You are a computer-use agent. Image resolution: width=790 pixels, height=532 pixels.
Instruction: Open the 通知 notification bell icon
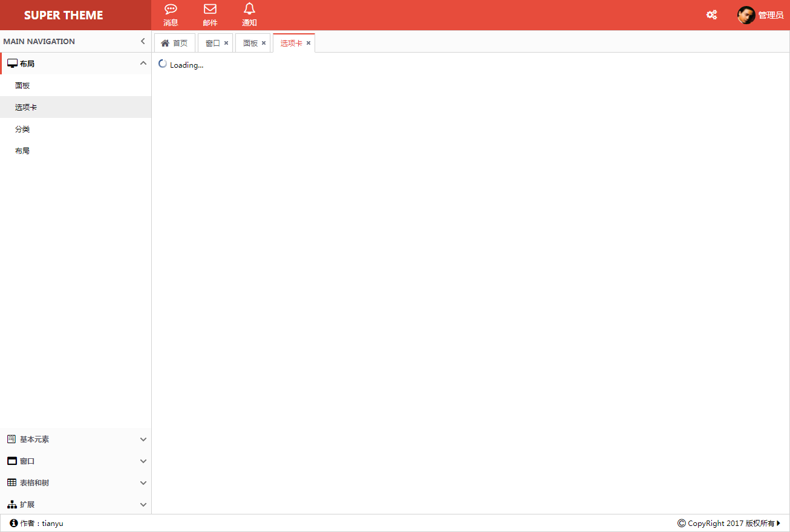[x=249, y=8]
